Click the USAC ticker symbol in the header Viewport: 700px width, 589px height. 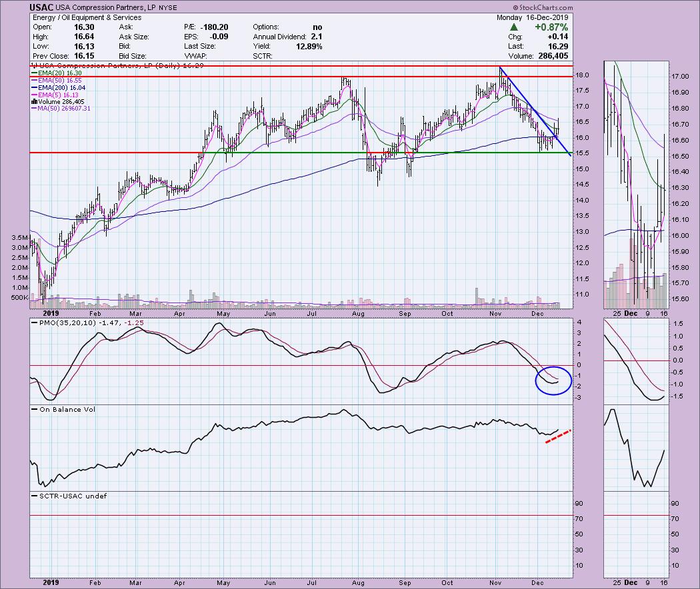point(41,7)
